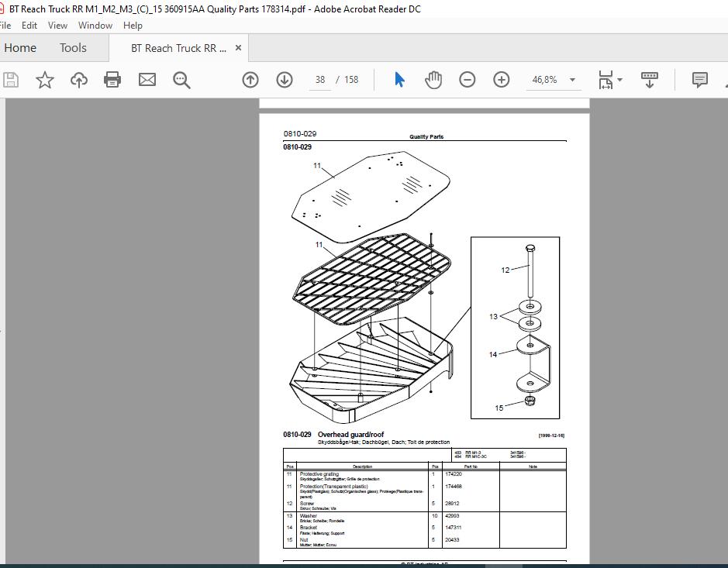
Task: Open the Edit menu
Action: point(29,26)
